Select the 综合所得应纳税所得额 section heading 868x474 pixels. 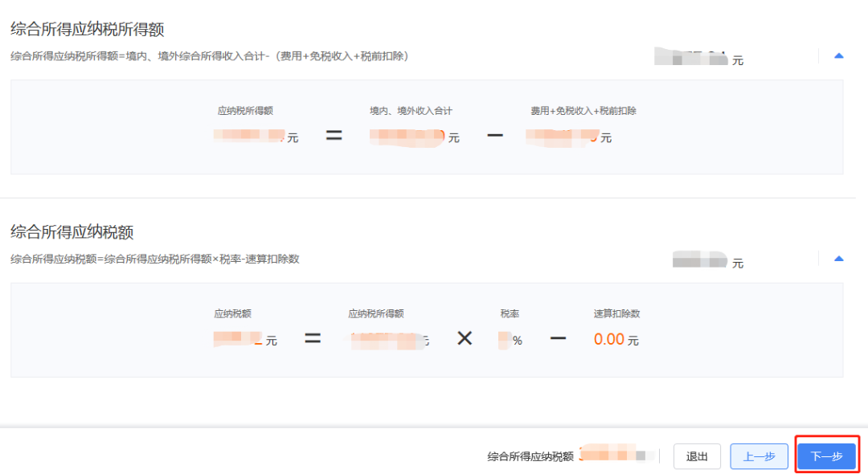pos(88,29)
